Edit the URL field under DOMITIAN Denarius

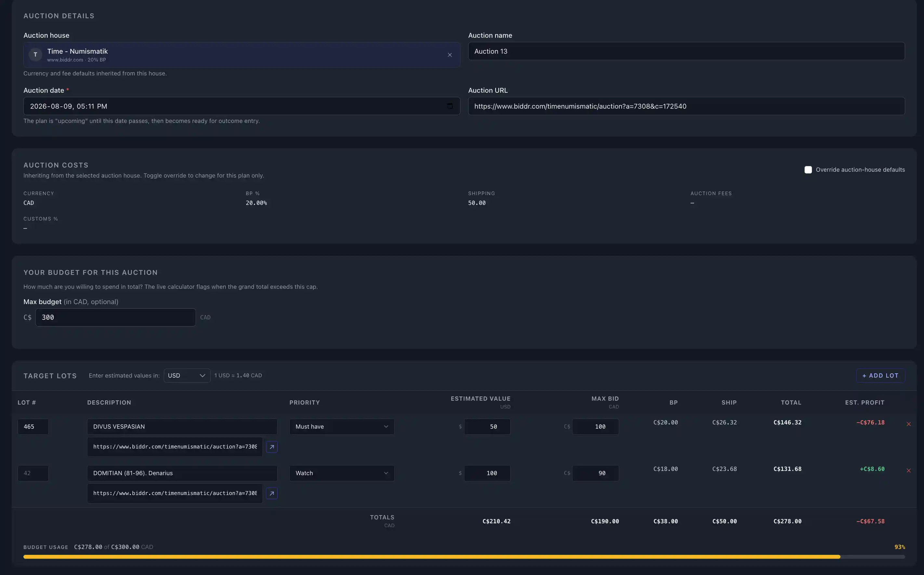[x=175, y=493]
